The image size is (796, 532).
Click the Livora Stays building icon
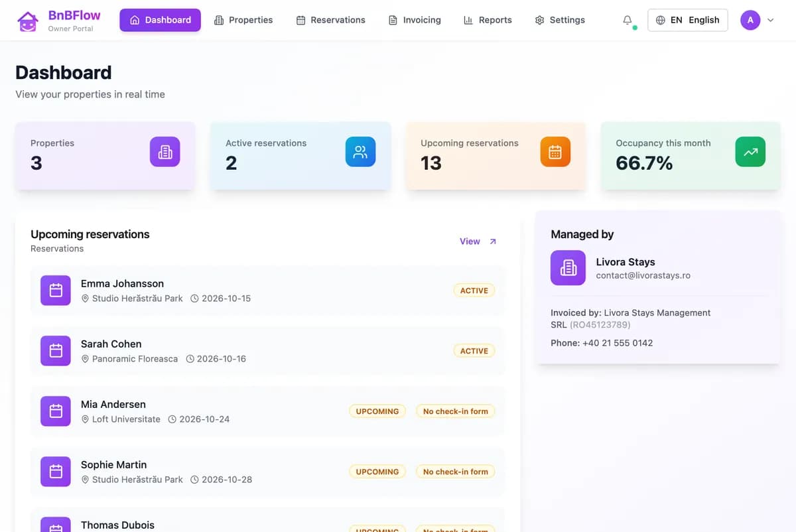(568, 268)
